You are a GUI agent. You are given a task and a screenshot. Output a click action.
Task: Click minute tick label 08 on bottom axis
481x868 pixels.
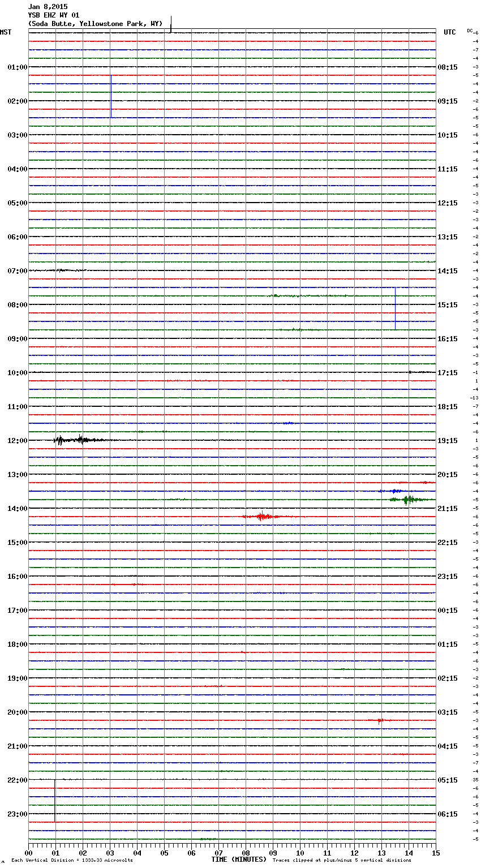246,853
